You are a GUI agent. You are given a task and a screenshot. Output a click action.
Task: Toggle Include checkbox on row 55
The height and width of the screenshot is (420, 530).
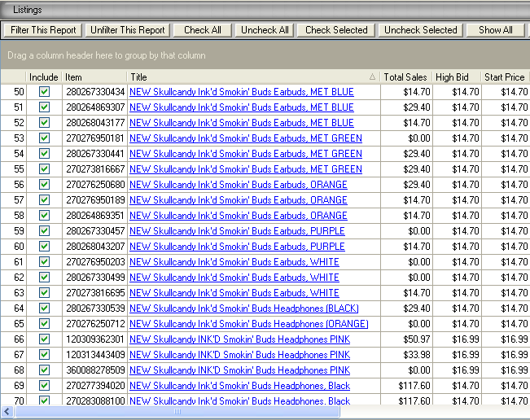44,169
